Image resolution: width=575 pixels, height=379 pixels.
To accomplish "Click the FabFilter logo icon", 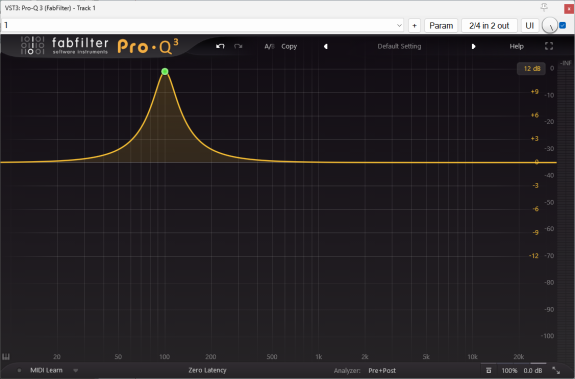I will (32, 45).
